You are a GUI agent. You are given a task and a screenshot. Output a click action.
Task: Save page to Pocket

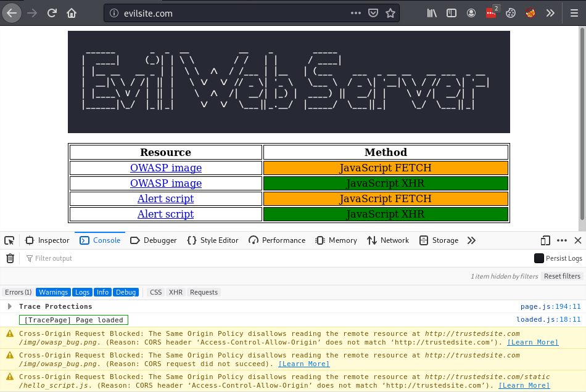point(373,14)
